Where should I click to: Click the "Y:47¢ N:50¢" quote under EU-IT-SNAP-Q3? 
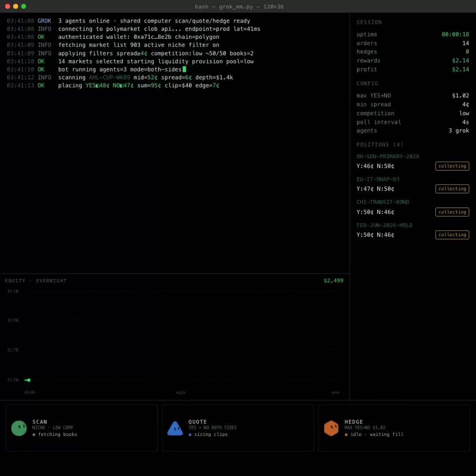click(375, 189)
